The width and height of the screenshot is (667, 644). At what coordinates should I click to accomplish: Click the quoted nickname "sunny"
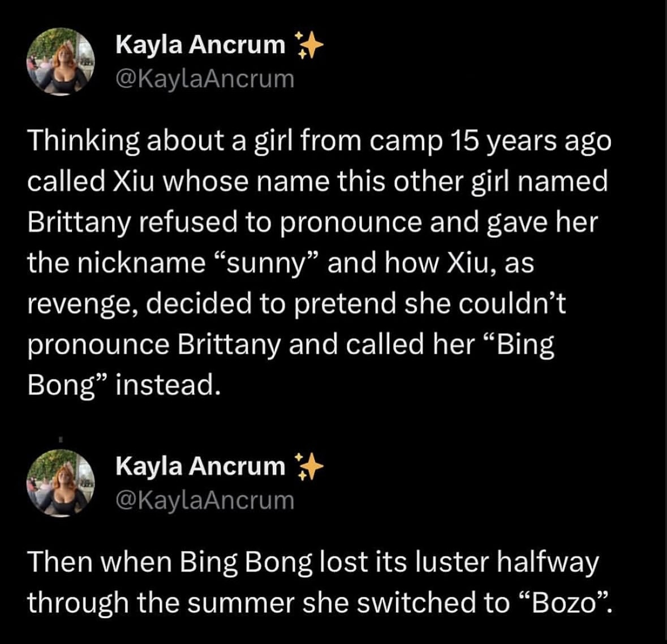point(266,263)
